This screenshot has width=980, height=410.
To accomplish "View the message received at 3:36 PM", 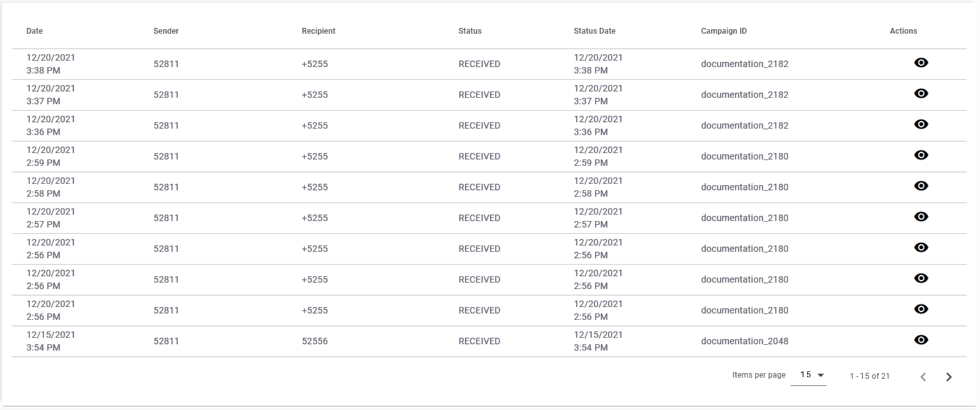I will [921, 124].
